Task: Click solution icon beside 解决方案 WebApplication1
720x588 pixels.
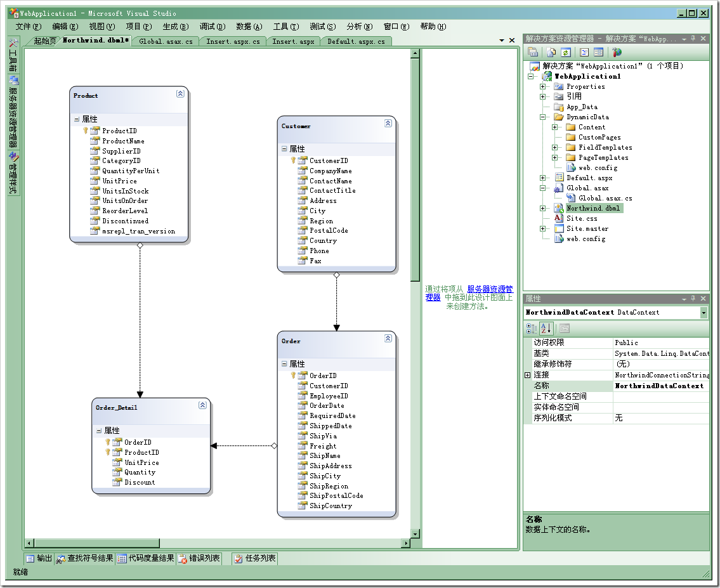Action: (x=535, y=66)
